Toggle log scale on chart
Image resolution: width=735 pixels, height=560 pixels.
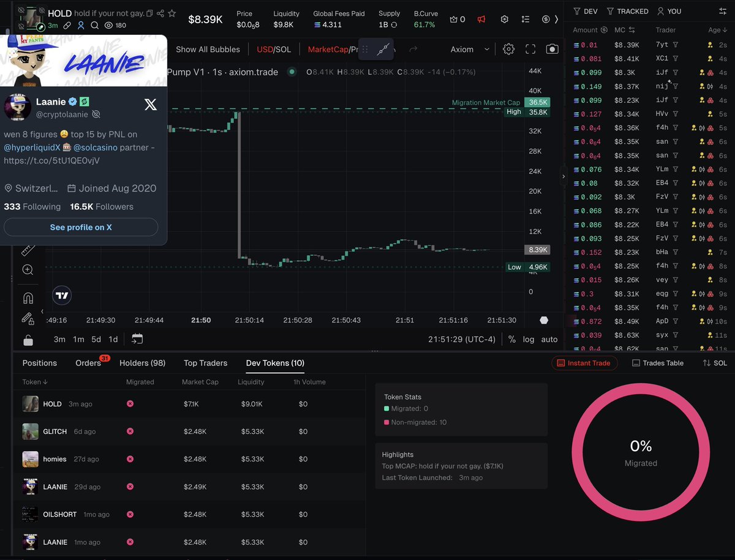click(529, 339)
